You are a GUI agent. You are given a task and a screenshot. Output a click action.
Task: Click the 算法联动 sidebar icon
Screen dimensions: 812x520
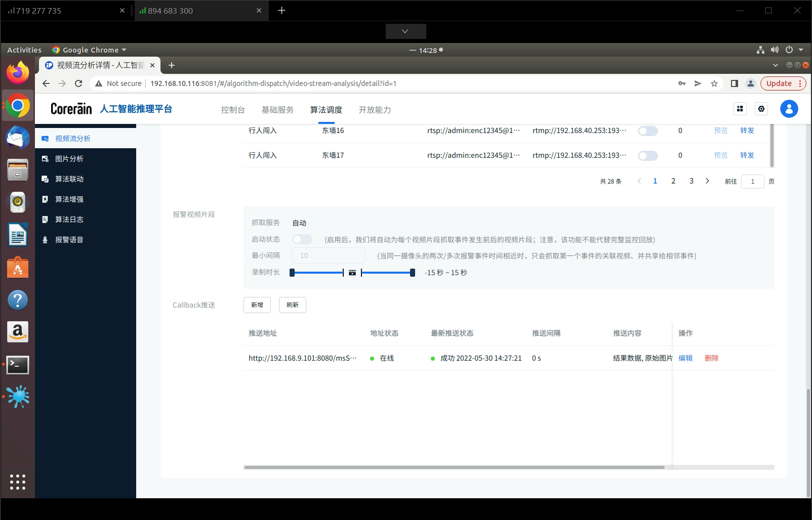(x=45, y=179)
